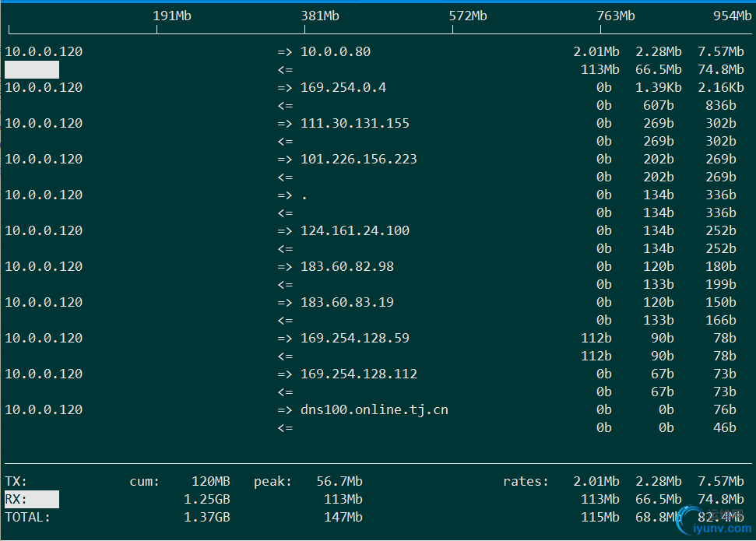Select destination host 10.0.0.80
Viewport: 756px width, 541px height.
point(336,51)
